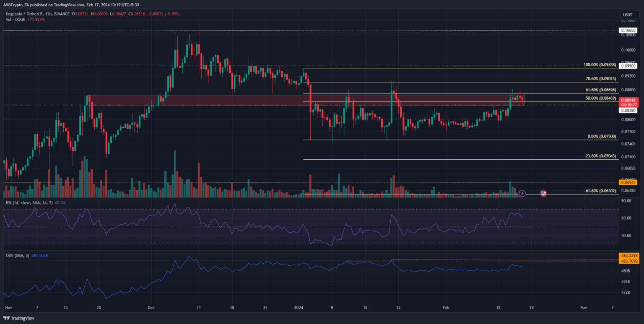644x324 pixels.
Task: Click the red 0.08518 current price label
Action: (629, 101)
